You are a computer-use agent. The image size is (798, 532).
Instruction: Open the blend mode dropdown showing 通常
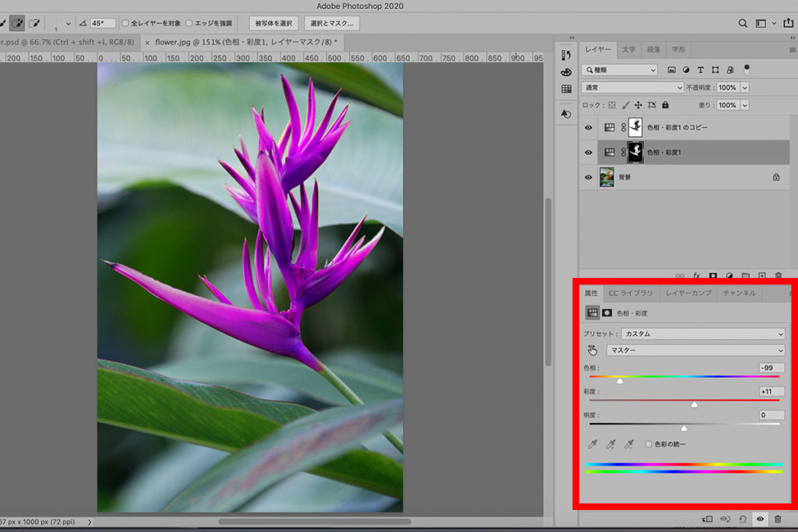[633, 88]
